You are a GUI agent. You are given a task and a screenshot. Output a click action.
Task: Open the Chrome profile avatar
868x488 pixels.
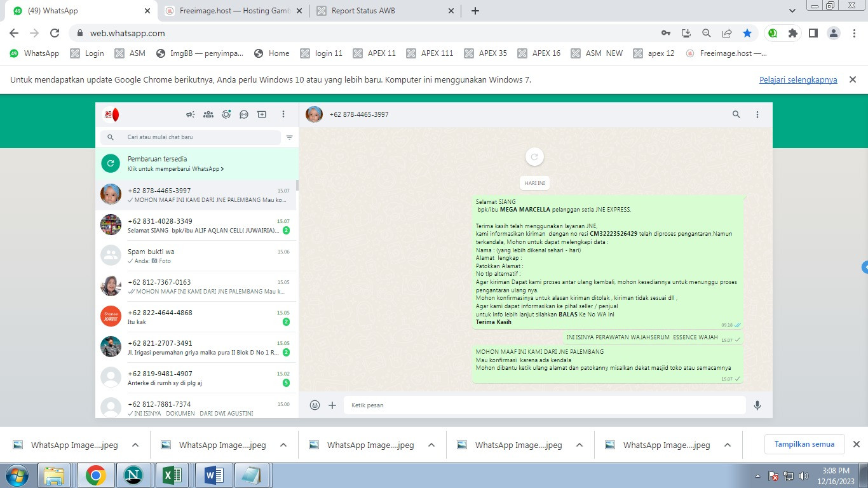834,33
